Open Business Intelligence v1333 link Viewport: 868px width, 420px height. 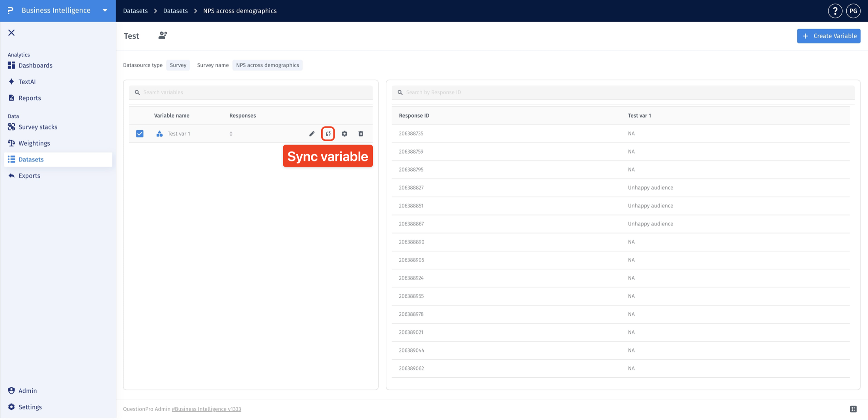coord(206,409)
